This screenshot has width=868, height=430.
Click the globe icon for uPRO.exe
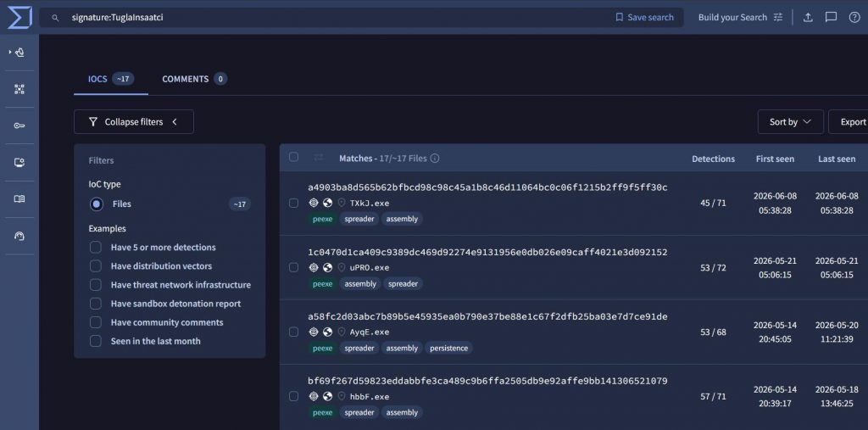coord(327,268)
